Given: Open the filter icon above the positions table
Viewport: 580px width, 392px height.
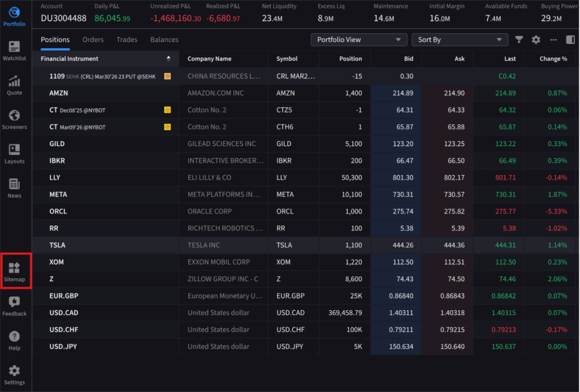Looking at the screenshot, I should (x=519, y=39).
